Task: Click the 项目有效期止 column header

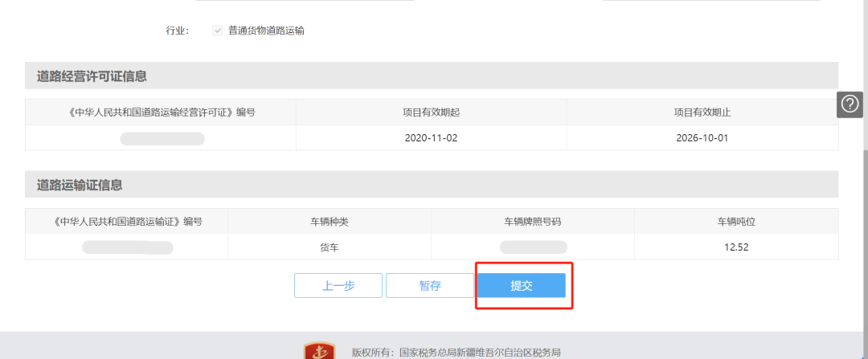Action: pos(702,112)
